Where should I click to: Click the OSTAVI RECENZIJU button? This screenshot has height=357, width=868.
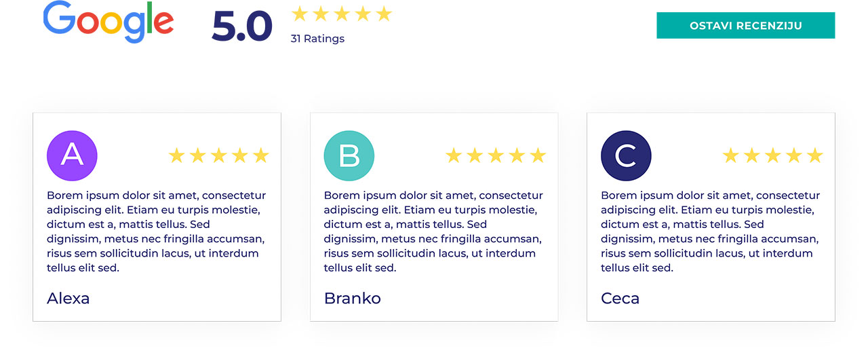(745, 26)
